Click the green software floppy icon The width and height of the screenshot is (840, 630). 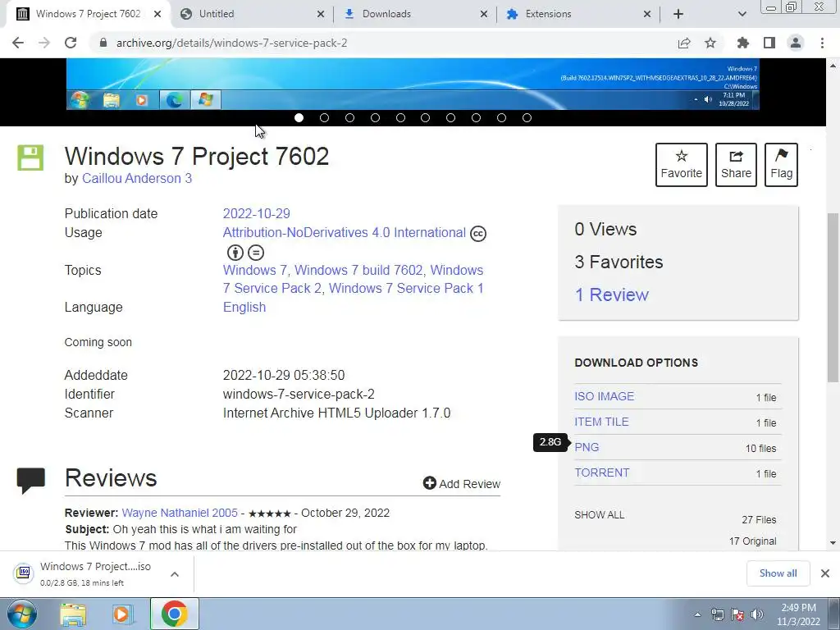coord(30,157)
